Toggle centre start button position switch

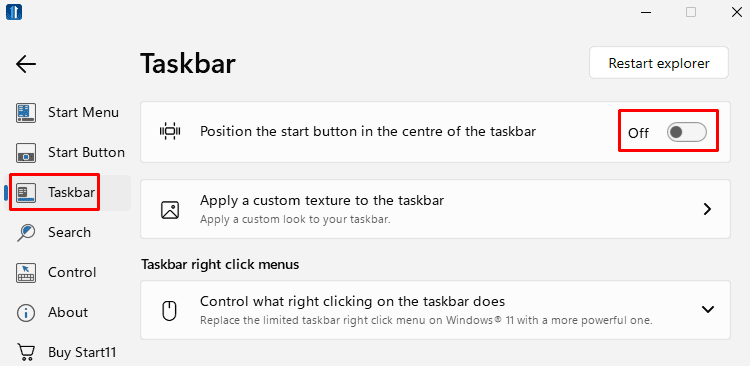(686, 133)
